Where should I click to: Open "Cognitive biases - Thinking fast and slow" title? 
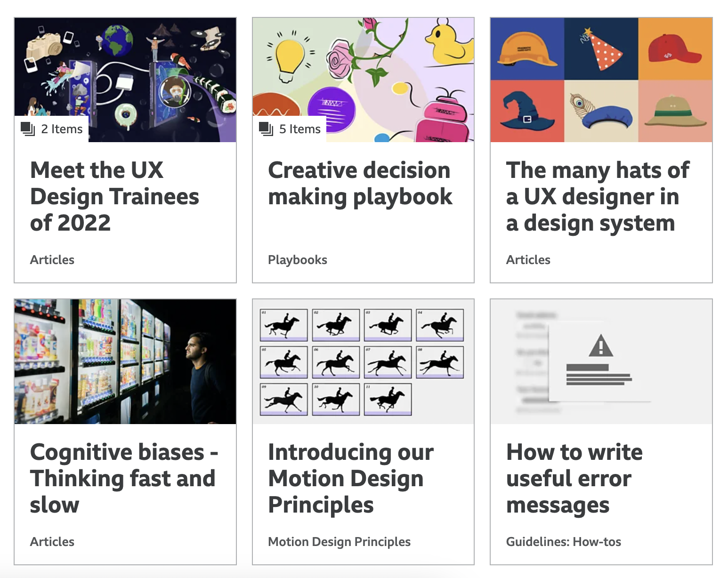[x=124, y=478]
